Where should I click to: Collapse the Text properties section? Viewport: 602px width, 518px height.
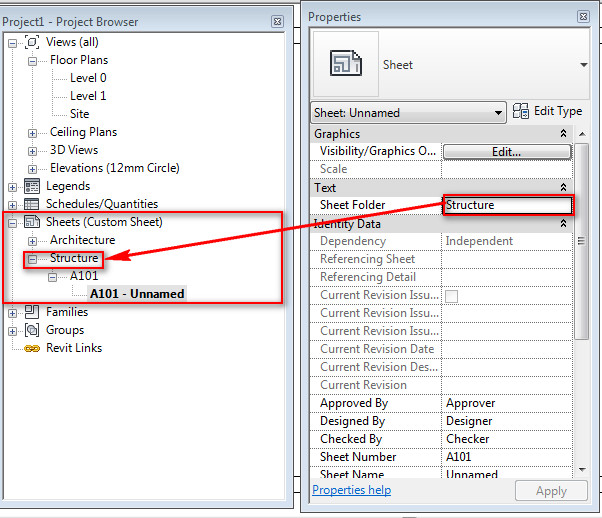pyautogui.click(x=563, y=187)
